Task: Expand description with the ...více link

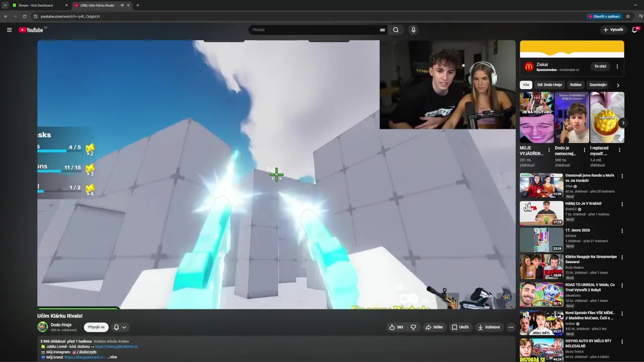Action: 112,357
